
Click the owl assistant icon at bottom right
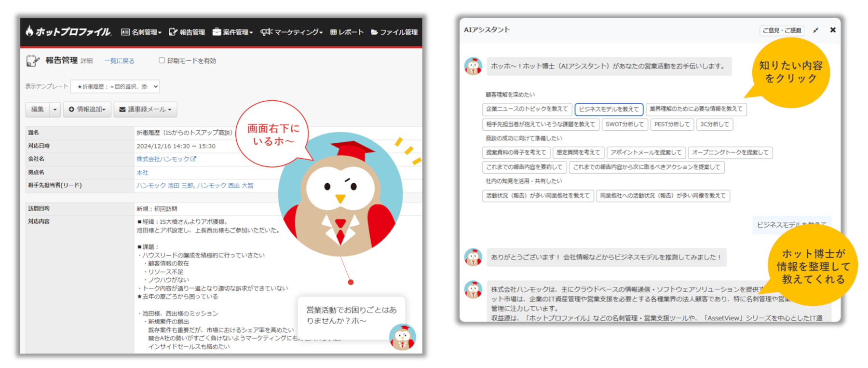[403, 337]
